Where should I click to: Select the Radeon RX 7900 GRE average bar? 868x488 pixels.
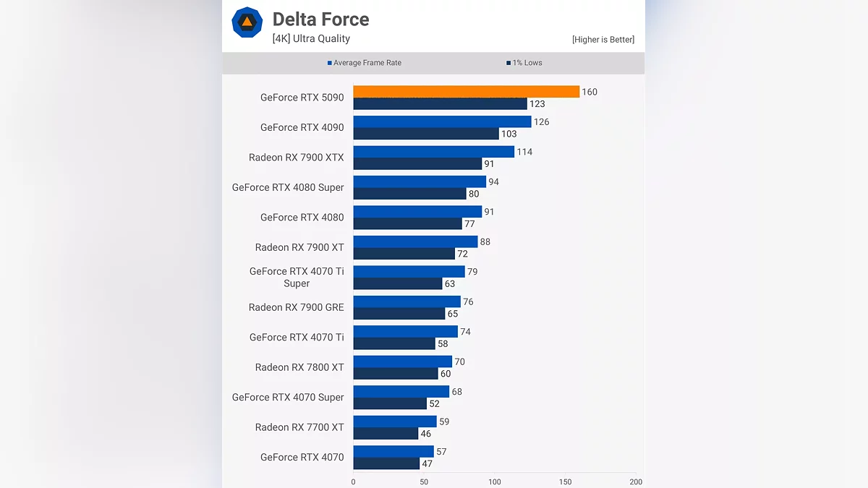click(x=407, y=301)
